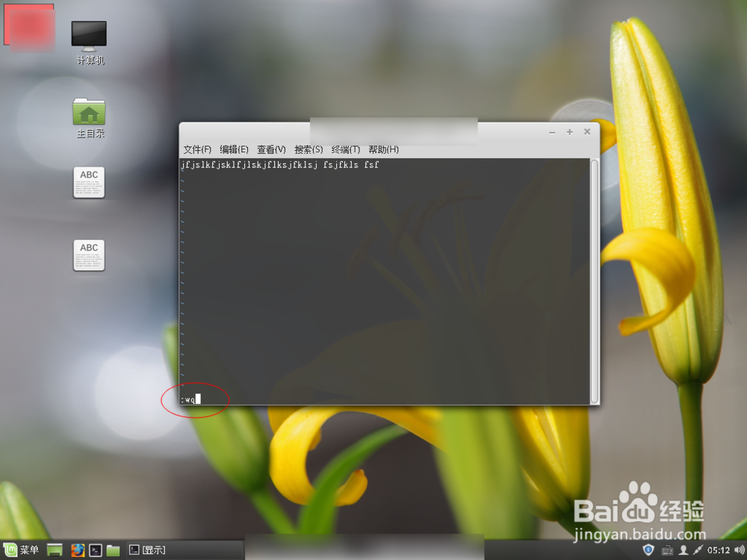The image size is (747, 560).
Task: Open the 查看(V) menu in terminal
Action: click(270, 149)
